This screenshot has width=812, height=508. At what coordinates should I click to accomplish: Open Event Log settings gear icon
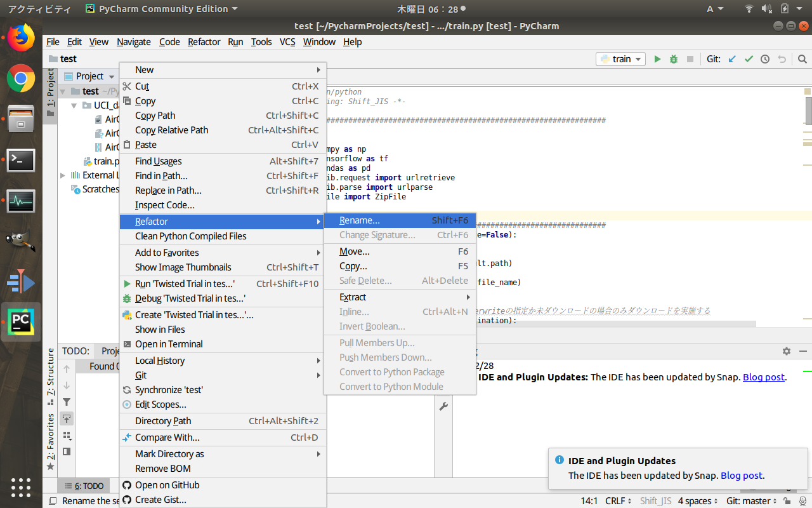point(787,351)
